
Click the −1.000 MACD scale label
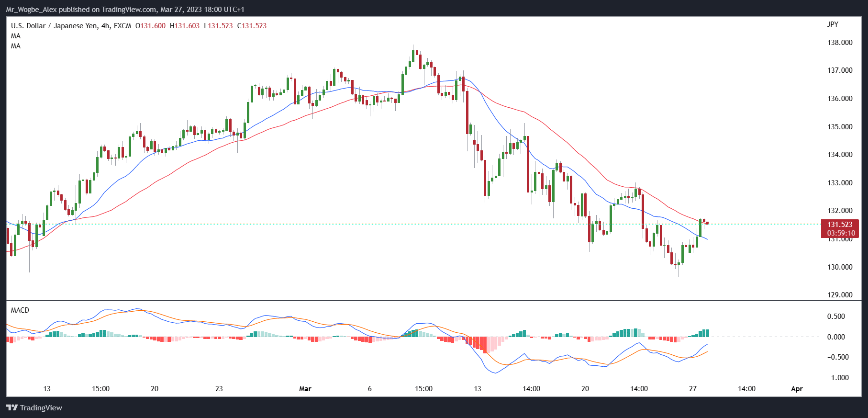(x=838, y=378)
